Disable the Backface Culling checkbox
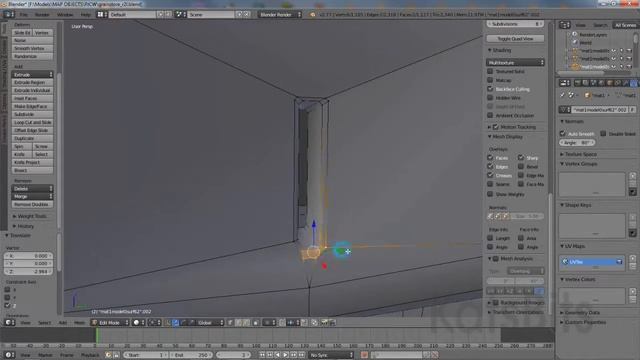 coord(490,89)
